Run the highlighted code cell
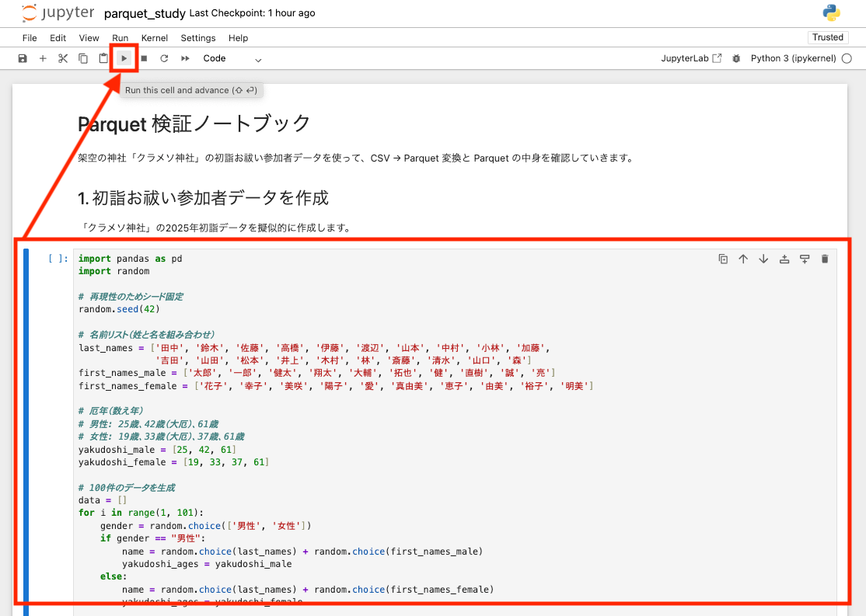 pyautogui.click(x=124, y=57)
